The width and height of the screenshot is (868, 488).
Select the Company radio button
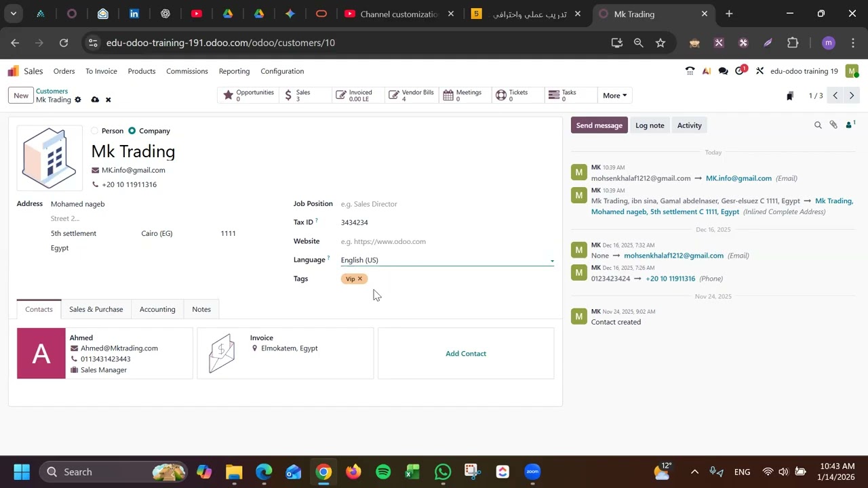tap(132, 131)
